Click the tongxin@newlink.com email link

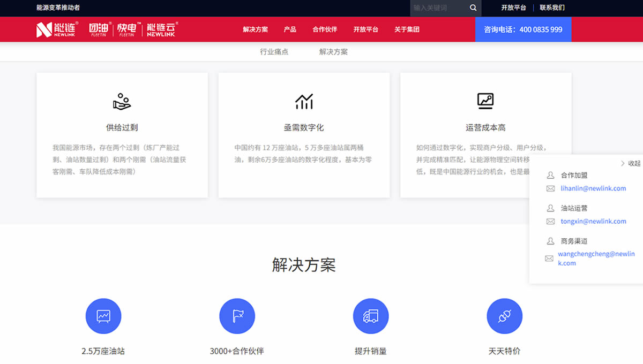pos(593,221)
